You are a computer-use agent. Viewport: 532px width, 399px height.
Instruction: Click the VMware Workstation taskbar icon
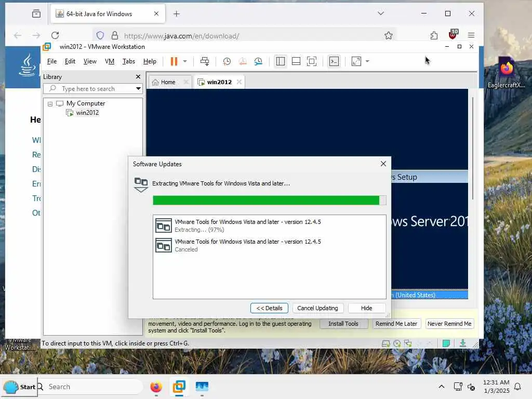179,387
